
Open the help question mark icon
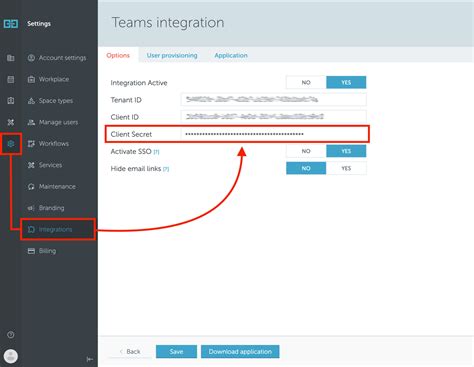(11, 335)
